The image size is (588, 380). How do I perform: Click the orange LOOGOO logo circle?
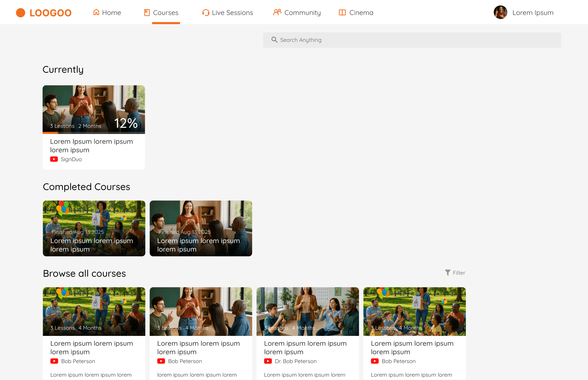tap(21, 13)
